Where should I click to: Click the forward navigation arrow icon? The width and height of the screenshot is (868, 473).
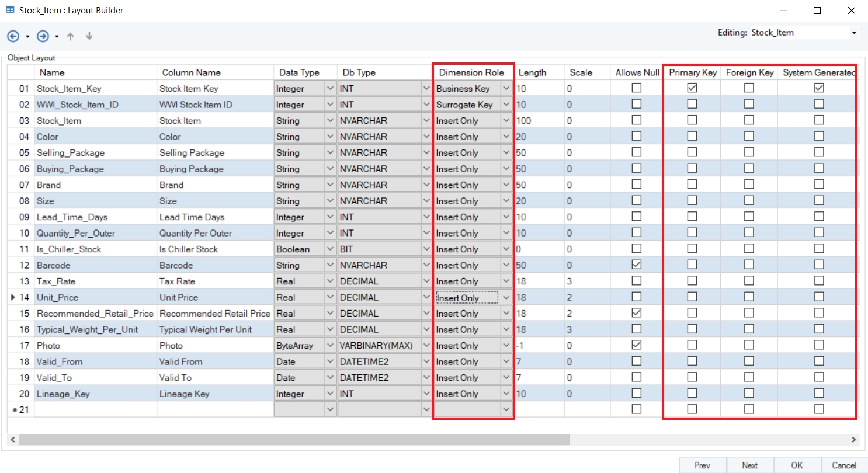click(43, 36)
